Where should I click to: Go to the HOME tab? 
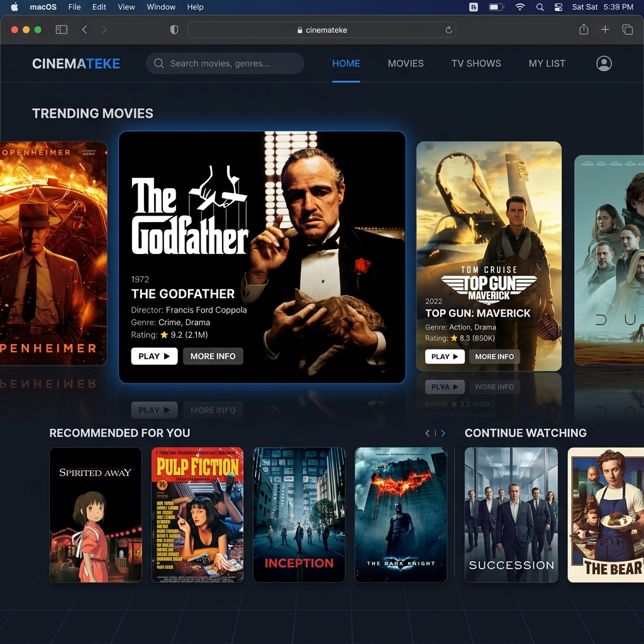pos(347,64)
